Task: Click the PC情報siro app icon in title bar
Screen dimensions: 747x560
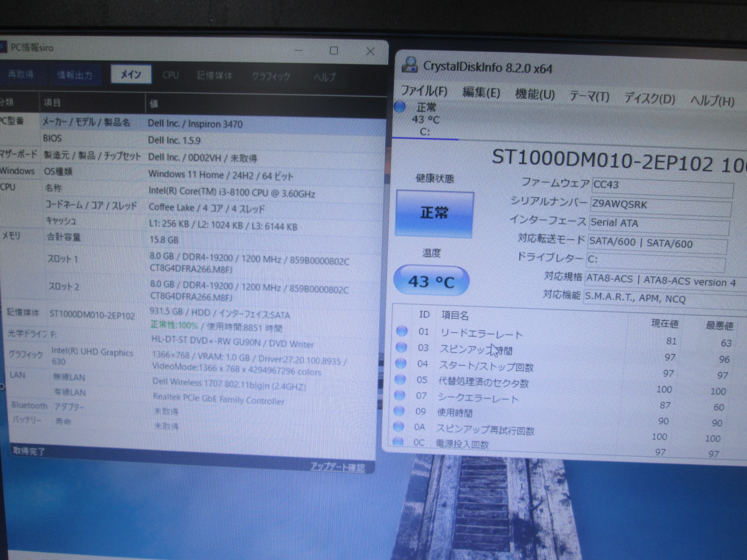Action: [3, 47]
